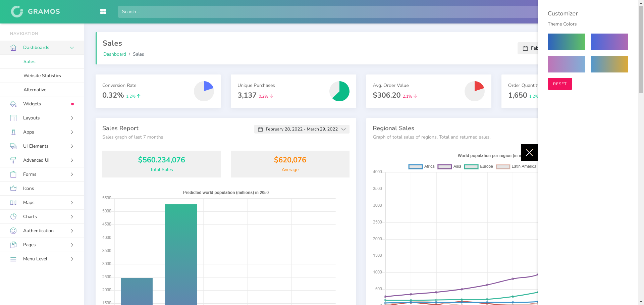
Task: Click the Unique Purchases pie chart
Action: 339,91
